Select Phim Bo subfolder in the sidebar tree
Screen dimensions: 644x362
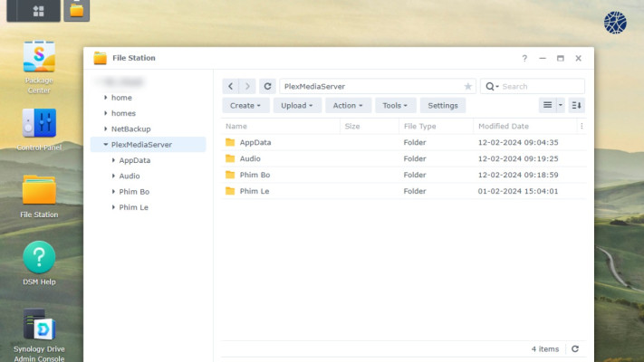tap(134, 192)
